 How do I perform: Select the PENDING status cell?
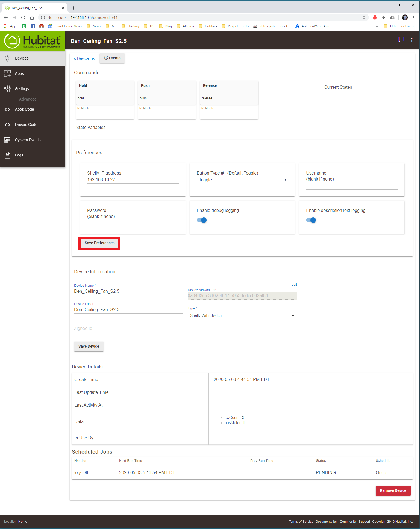point(340,473)
